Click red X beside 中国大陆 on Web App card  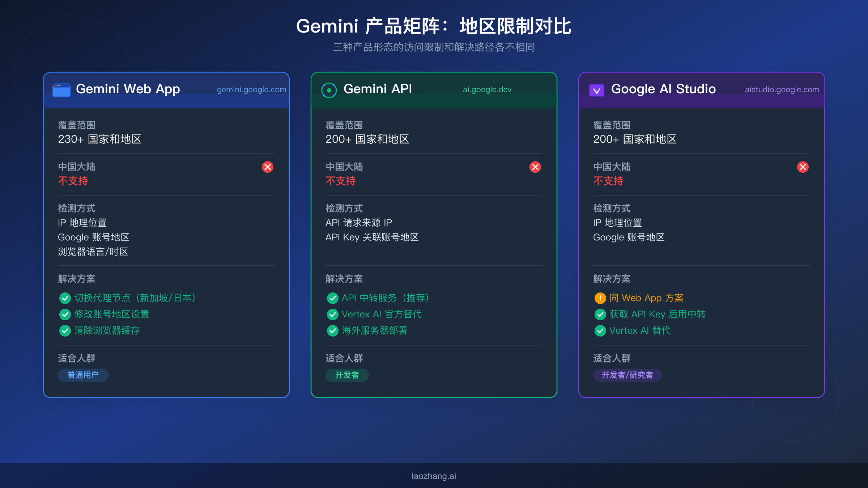point(267,167)
